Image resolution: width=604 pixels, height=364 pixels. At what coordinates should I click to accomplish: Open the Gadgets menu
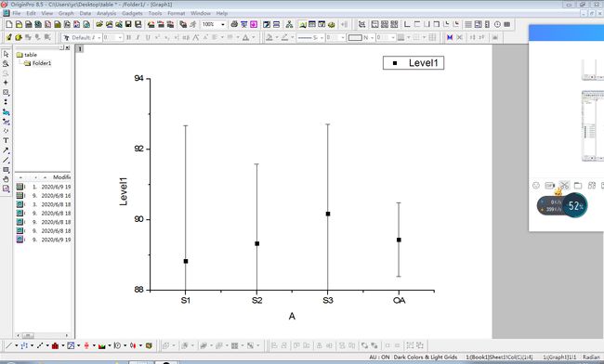tap(132, 13)
